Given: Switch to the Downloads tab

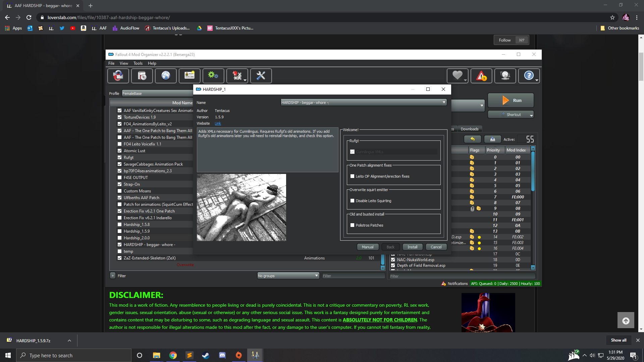Looking at the screenshot, I should [470, 129].
